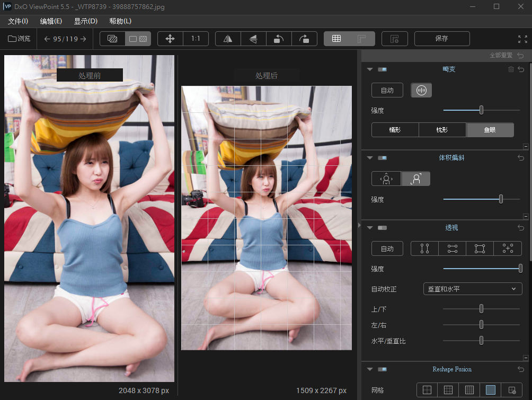This screenshot has height=400, width=532.
Task: Enter fullscreen mode using corner arrows icon
Action: pyautogui.click(x=522, y=39)
